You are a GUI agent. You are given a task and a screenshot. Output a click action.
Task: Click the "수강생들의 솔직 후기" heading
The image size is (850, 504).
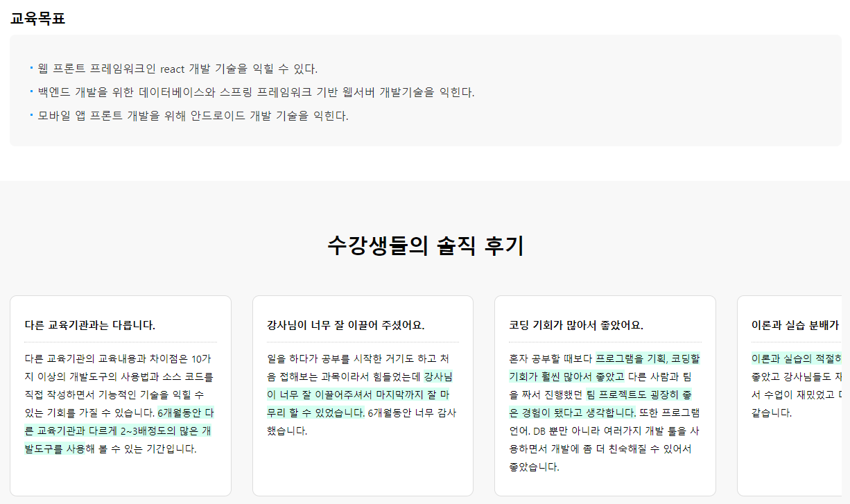425,245
